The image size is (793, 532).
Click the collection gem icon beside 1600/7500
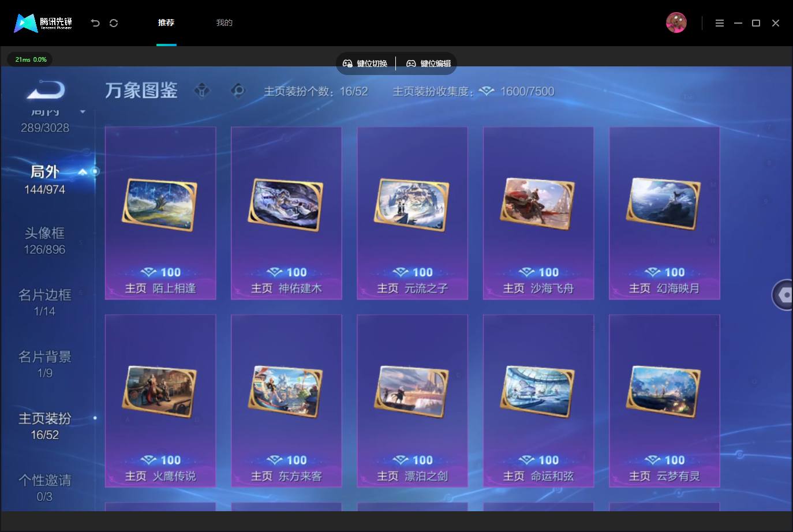pyautogui.click(x=487, y=91)
